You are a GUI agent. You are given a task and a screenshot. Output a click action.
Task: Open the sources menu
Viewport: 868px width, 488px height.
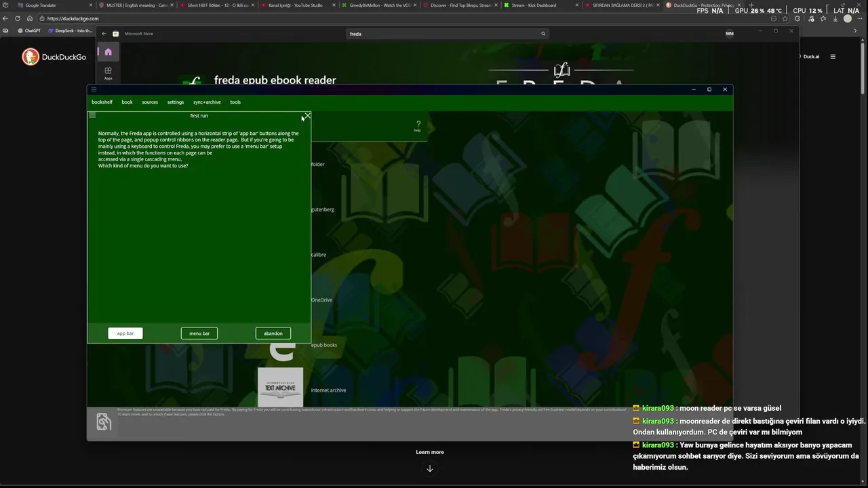150,102
